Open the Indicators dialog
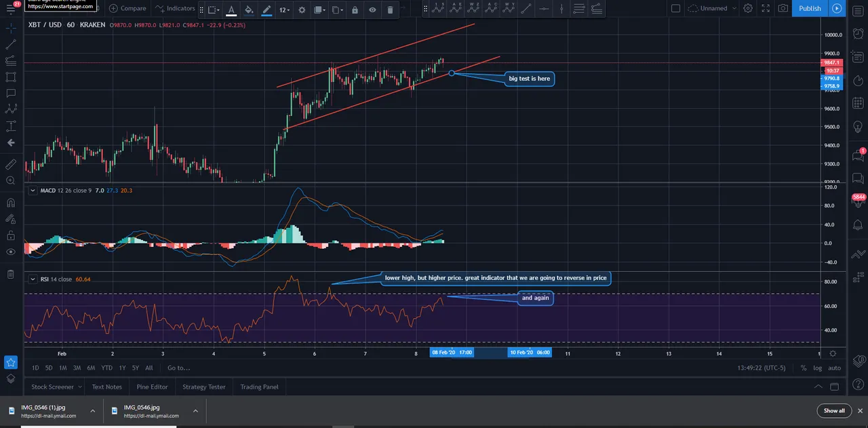868x428 pixels. click(x=175, y=9)
